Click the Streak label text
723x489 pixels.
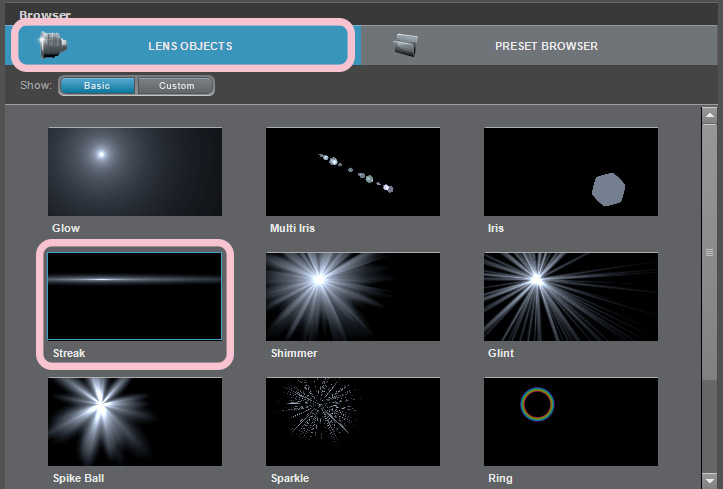69,353
